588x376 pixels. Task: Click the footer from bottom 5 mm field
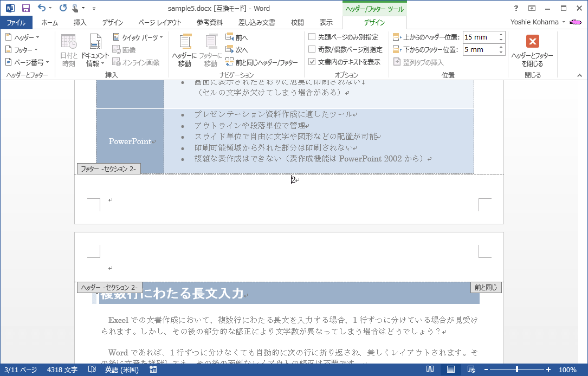(480, 49)
